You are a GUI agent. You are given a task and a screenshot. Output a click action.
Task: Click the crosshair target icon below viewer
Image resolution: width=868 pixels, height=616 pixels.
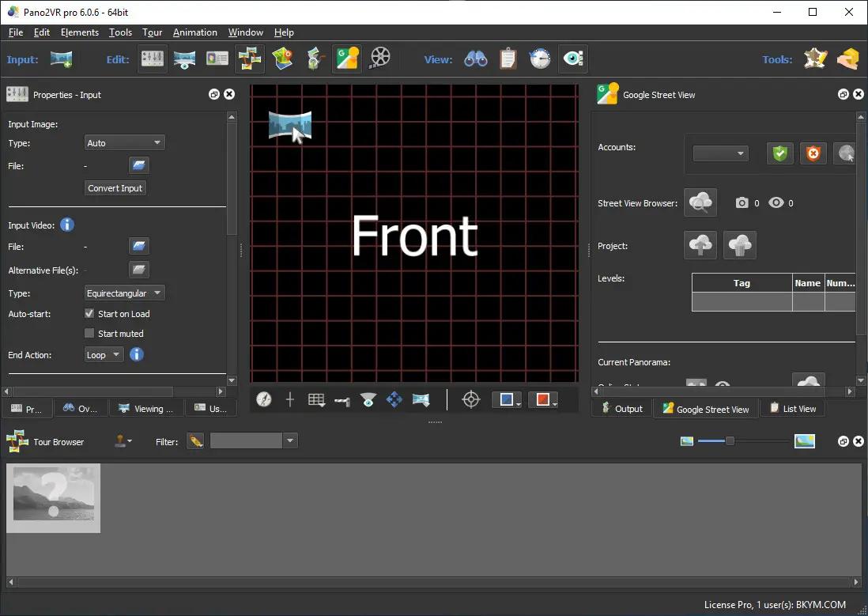(470, 400)
